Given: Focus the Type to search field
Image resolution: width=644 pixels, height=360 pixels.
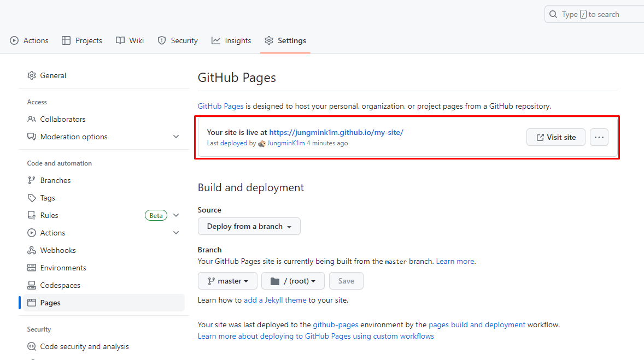Looking at the screenshot, I should [x=594, y=14].
